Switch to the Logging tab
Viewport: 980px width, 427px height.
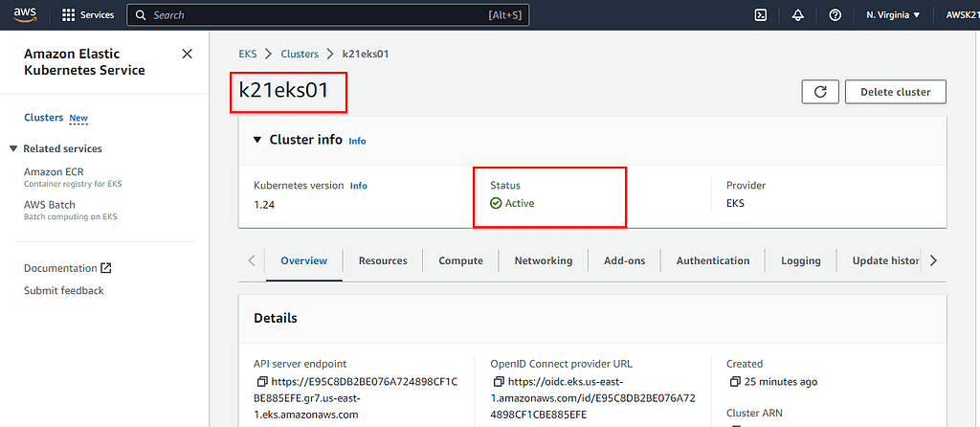pyautogui.click(x=801, y=260)
